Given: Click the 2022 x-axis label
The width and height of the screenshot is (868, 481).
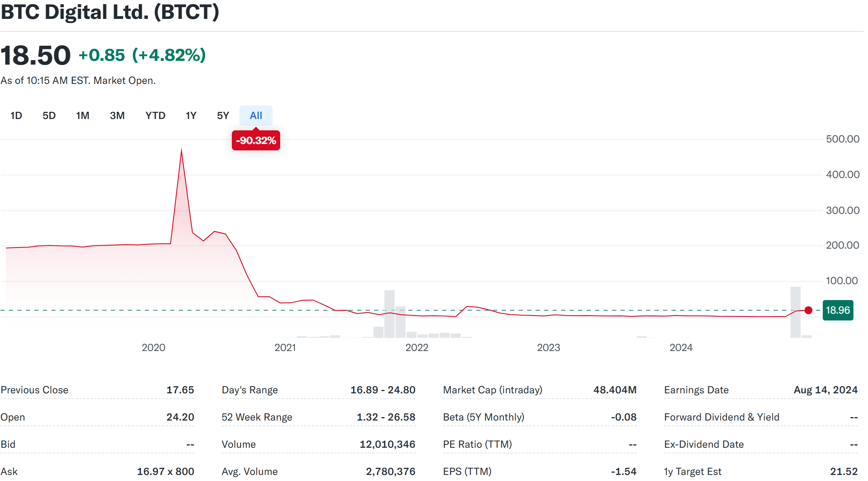Looking at the screenshot, I should (x=417, y=348).
